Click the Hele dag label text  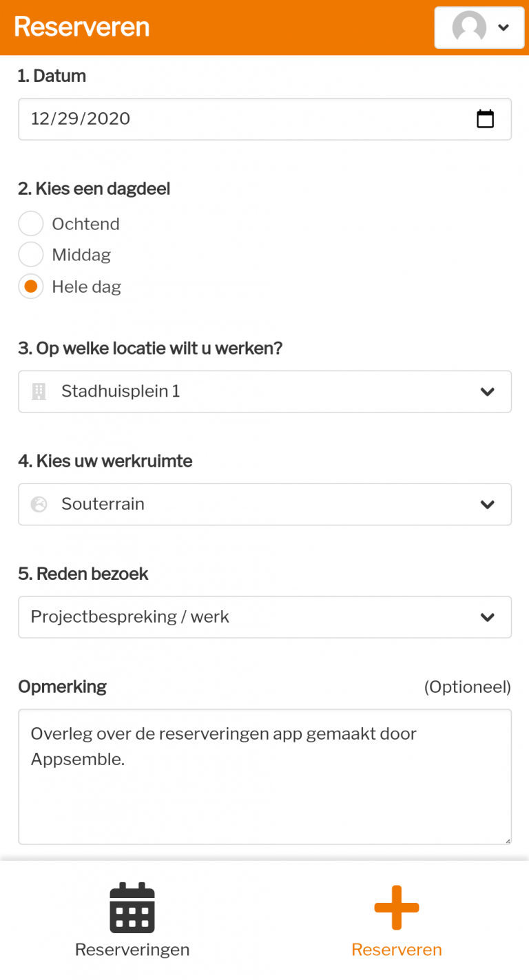pos(87,286)
